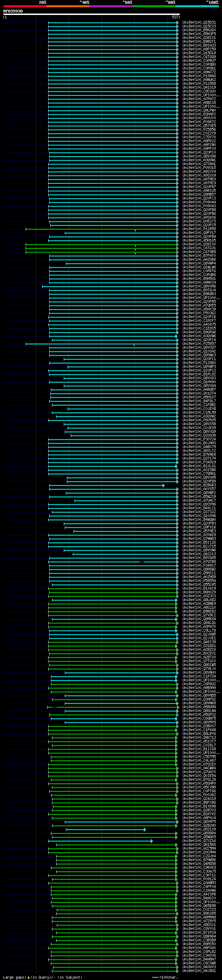This screenshot has height=980, width=222.
Task: Open the last hit UniRef100_A4J8U1
Action: pos(199,971)
